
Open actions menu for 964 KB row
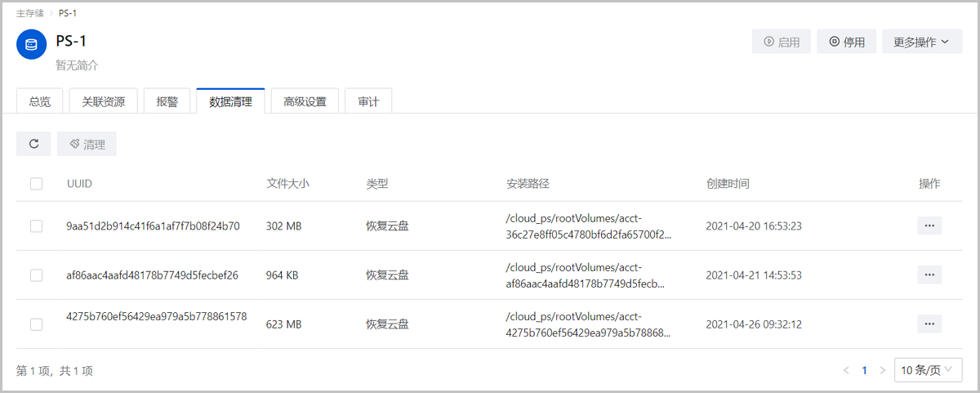coord(929,275)
